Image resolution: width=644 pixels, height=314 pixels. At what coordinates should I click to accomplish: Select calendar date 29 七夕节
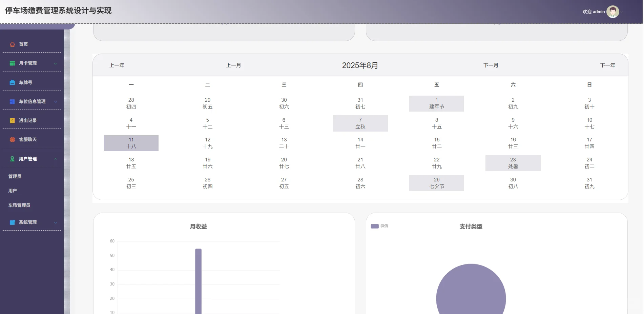[x=437, y=183]
